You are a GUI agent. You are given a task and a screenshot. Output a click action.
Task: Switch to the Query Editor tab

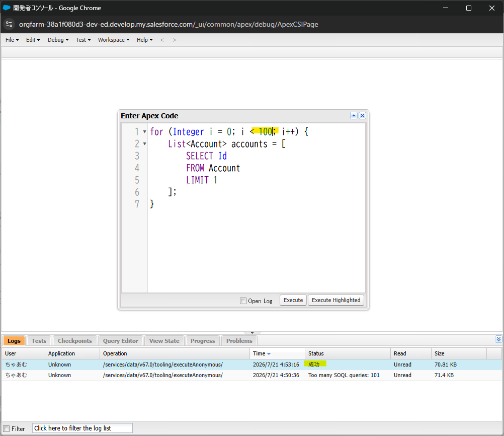tap(121, 341)
